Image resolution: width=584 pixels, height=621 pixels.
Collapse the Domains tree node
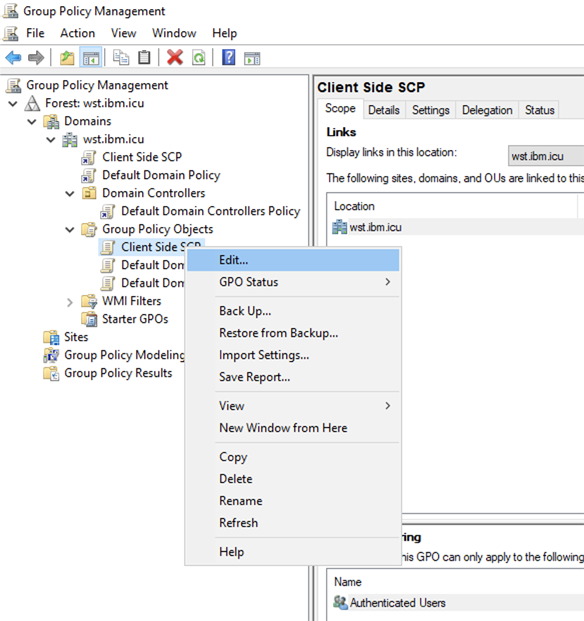32,122
